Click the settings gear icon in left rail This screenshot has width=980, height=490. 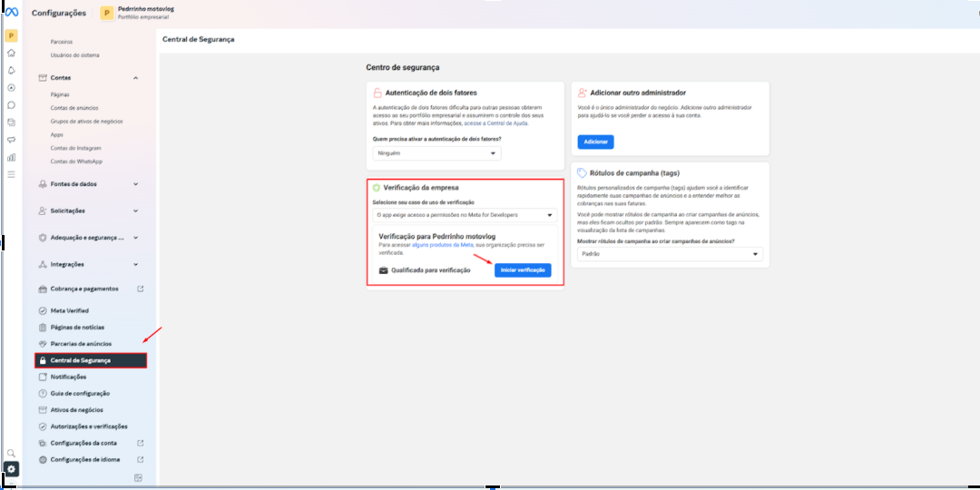[11, 469]
